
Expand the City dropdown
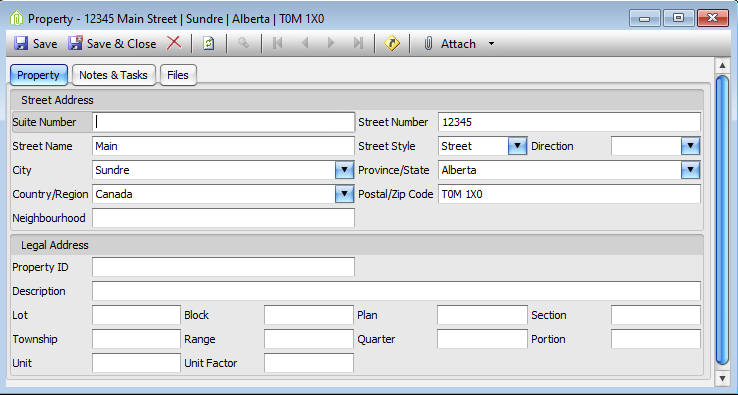point(345,170)
